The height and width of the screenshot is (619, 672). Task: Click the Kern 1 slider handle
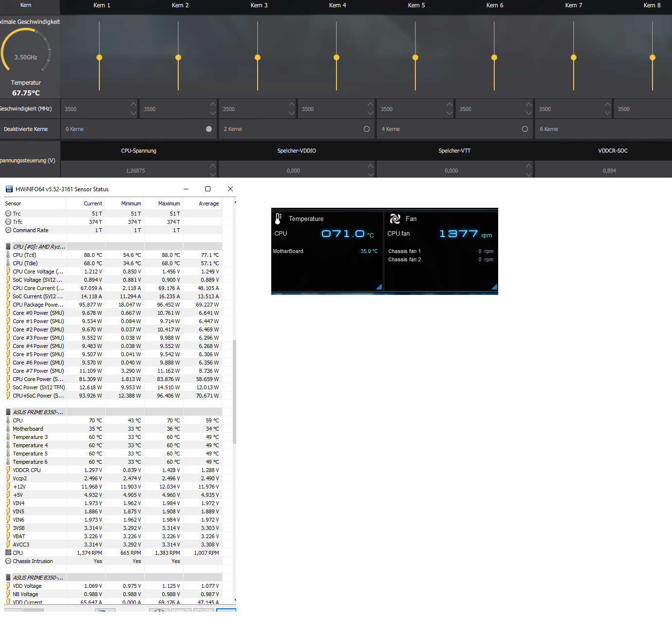[x=99, y=57]
